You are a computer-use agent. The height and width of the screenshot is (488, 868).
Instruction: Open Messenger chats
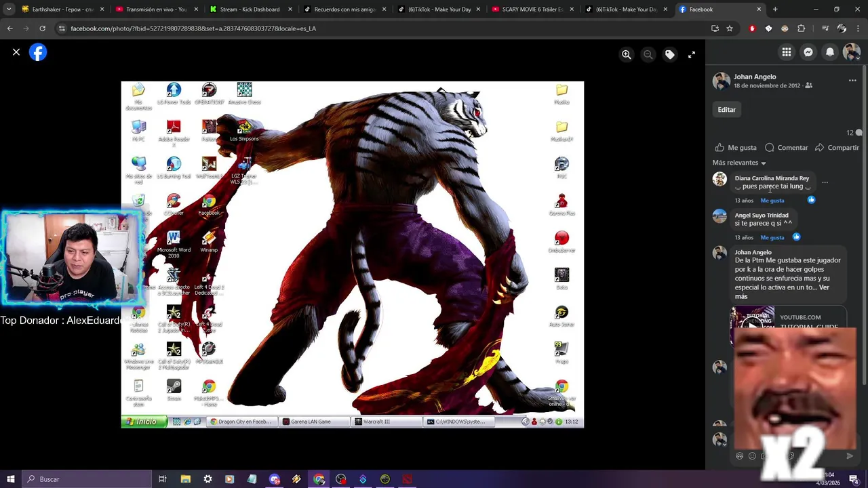pyautogui.click(x=808, y=52)
